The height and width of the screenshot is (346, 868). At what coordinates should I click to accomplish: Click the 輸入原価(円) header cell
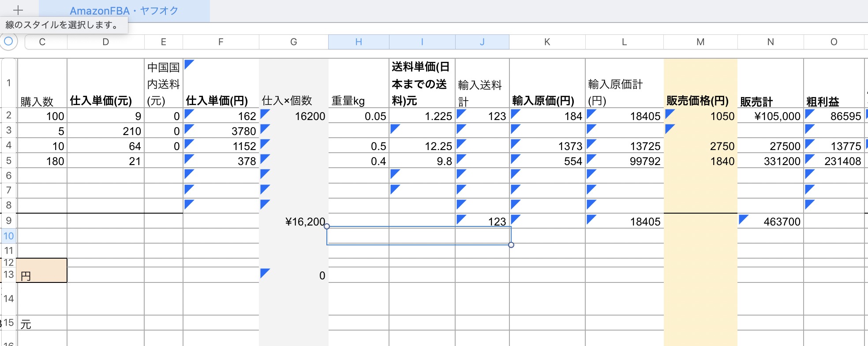point(547,83)
